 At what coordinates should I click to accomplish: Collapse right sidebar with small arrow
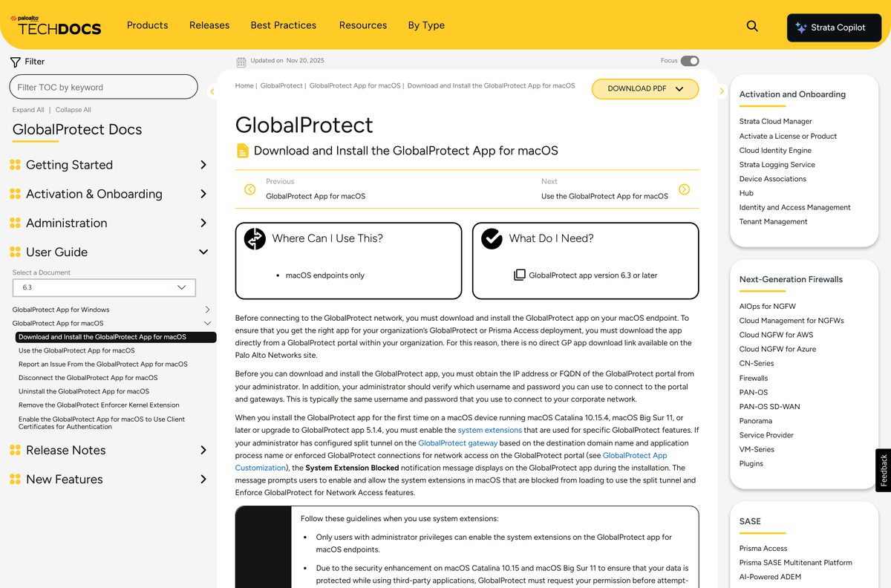[x=722, y=91]
